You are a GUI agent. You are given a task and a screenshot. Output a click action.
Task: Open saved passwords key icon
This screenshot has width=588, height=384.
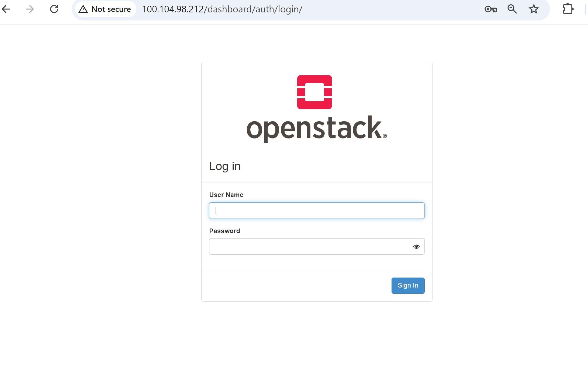tap(490, 9)
